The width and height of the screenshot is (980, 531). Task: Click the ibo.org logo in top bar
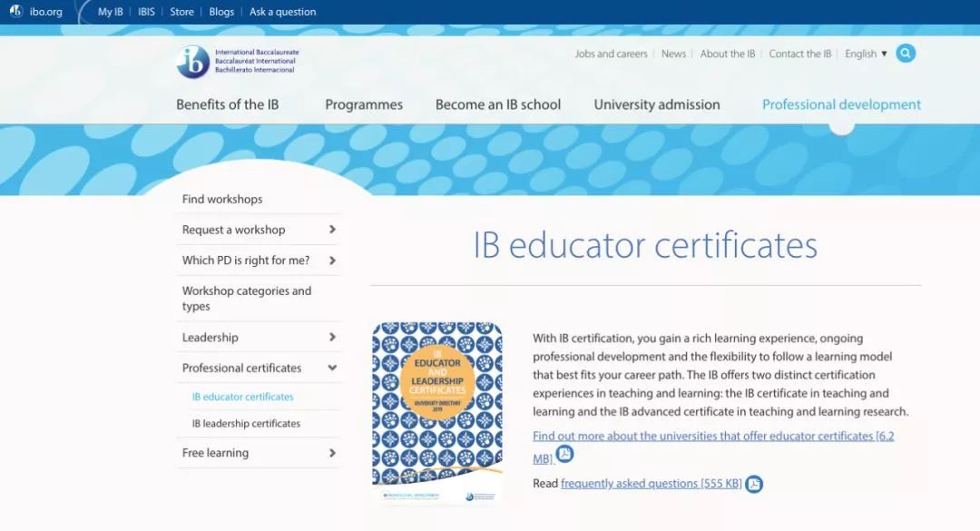tap(37, 12)
